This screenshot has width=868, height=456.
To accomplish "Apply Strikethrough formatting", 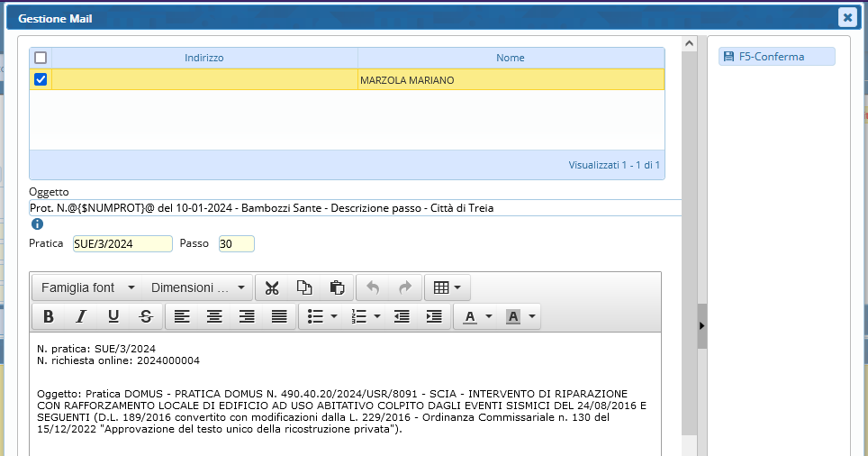I will (146, 316).
